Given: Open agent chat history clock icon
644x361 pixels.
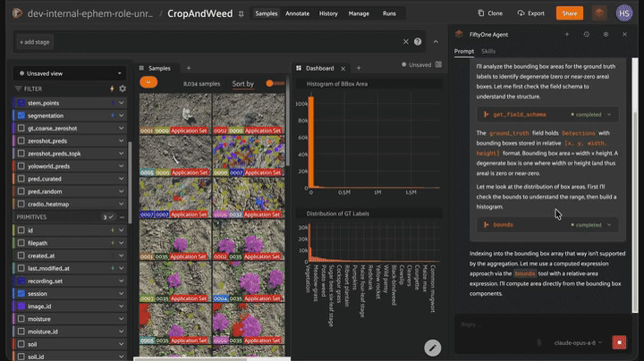Looking at the screenshot, I should tap(586, 34).
